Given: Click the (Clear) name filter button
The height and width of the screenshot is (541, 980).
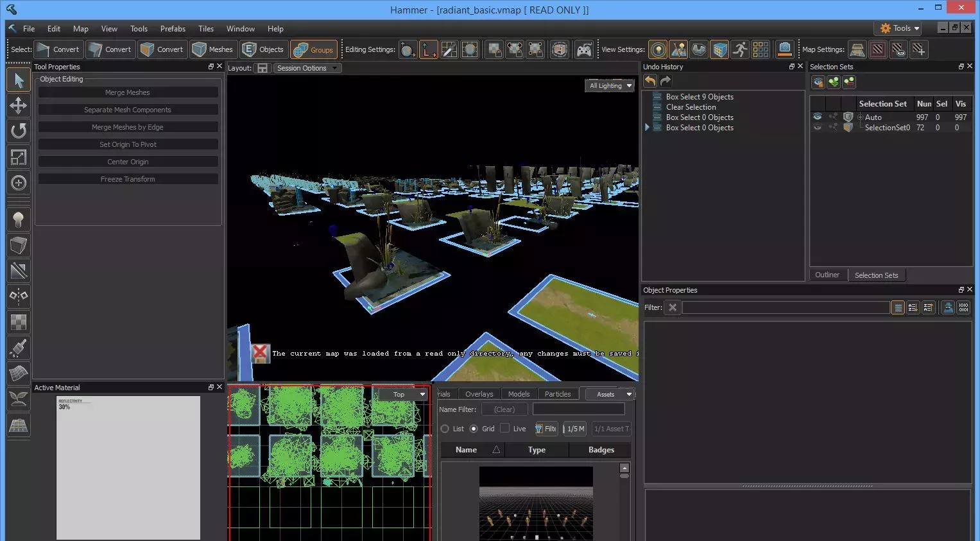Looking at the screenshot, I should 504,409.
